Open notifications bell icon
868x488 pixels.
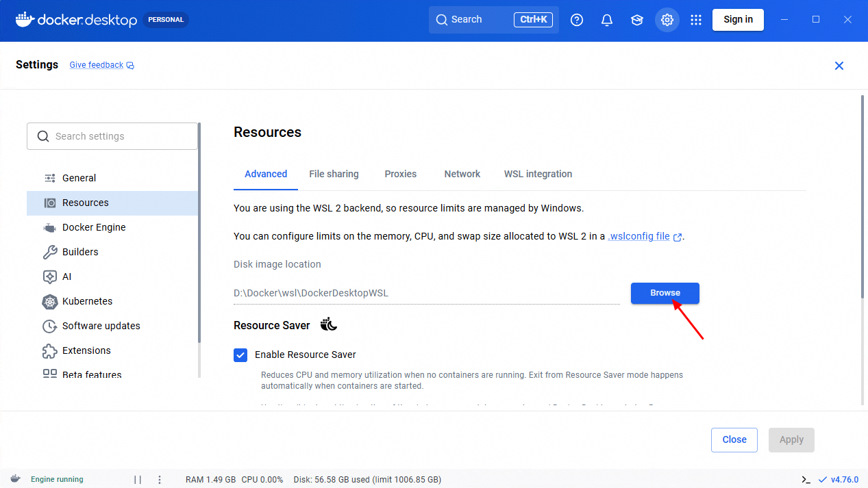click(x=607, y=20)
